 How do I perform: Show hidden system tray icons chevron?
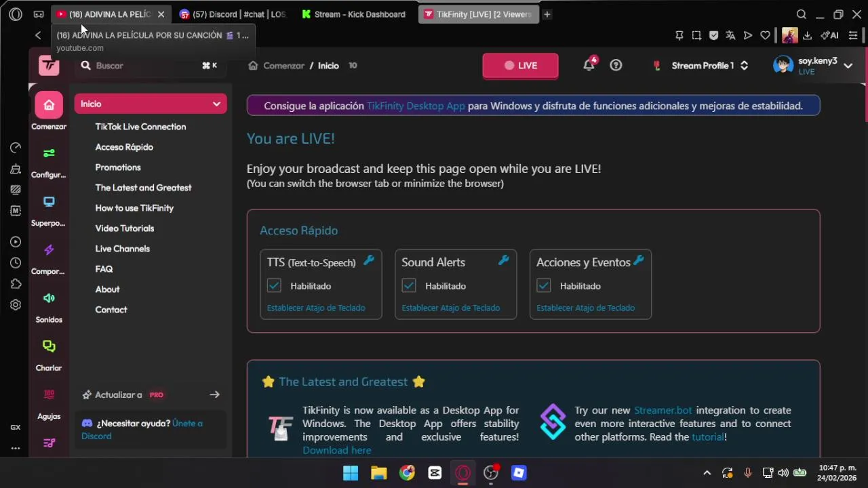pyautogui.click(x=707, y=473)
